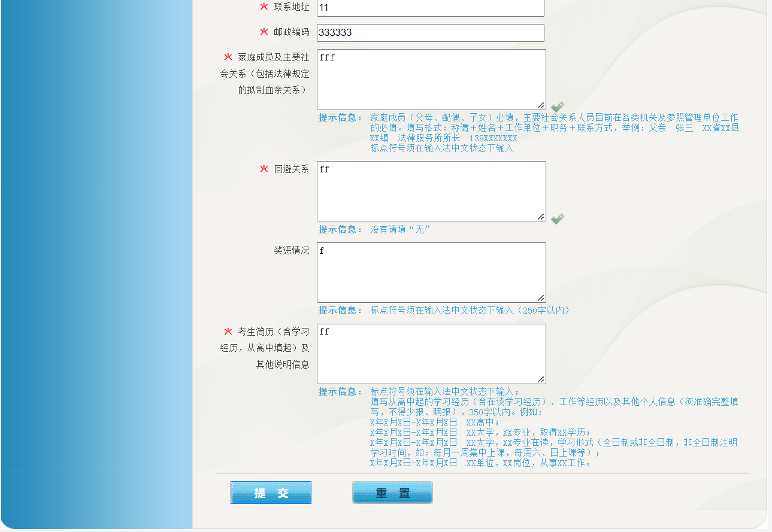772x532 pixels.
Task: Focus the 邮政编码 postal code field
Action: pos(431,33)
